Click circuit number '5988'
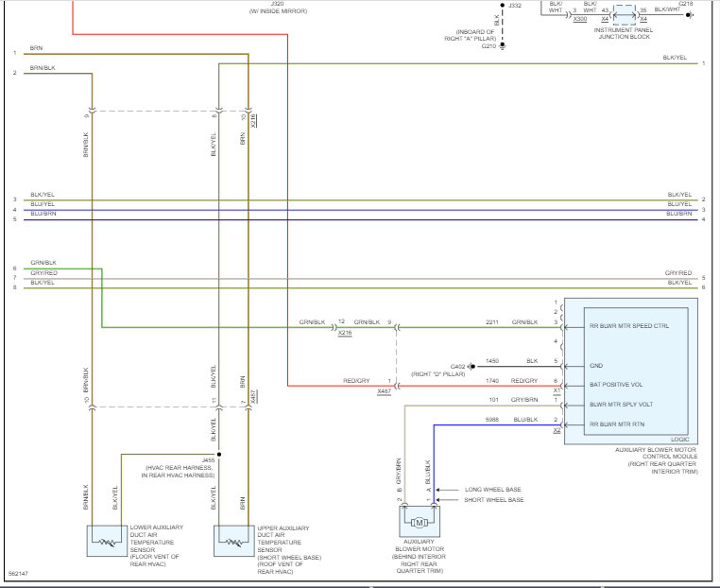 coord(491,420)
